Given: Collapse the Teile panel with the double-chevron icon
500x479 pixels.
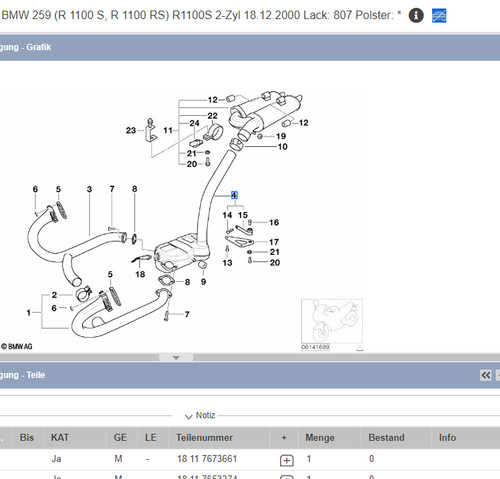Looking at the screenshot, I should tap(486, 375).
